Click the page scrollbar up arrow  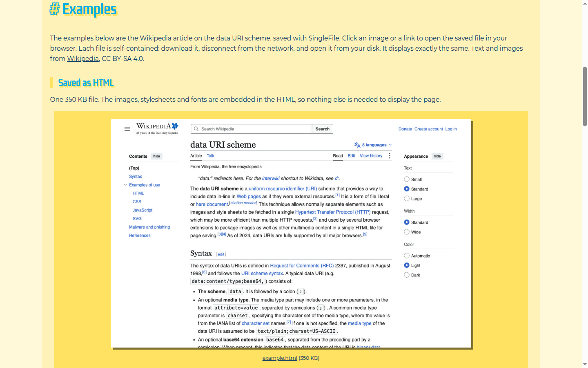585,3
